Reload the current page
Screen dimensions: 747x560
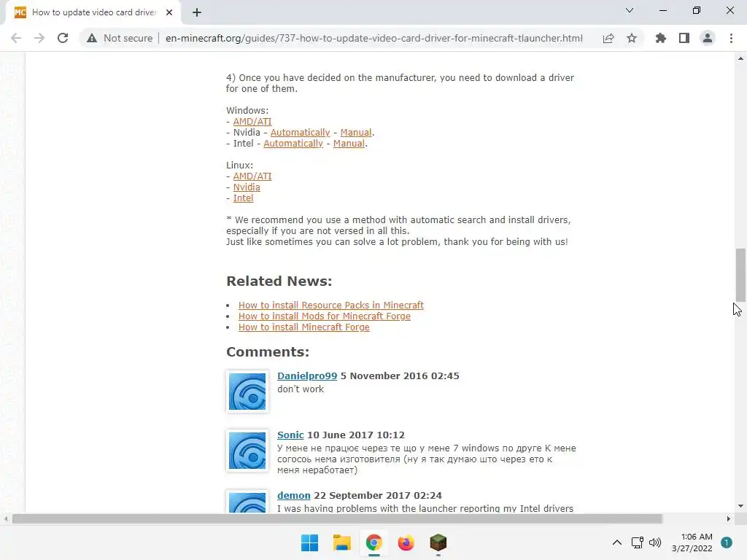63,38
